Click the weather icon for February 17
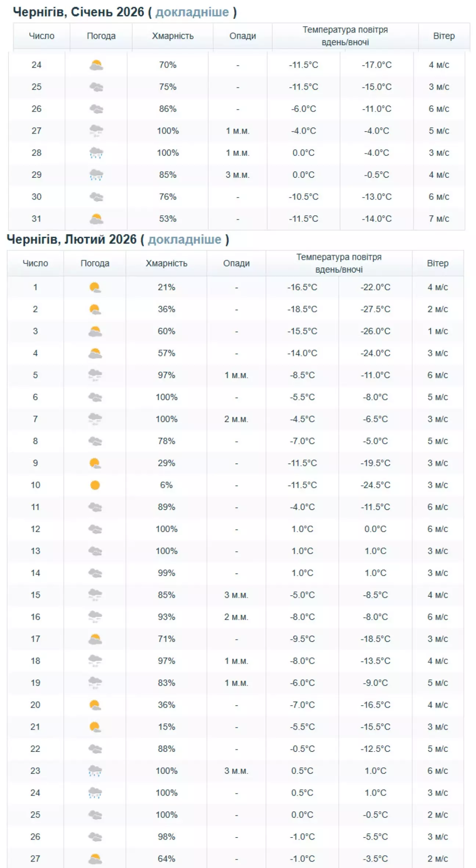The image size is (476, 868). pos(95,639)
